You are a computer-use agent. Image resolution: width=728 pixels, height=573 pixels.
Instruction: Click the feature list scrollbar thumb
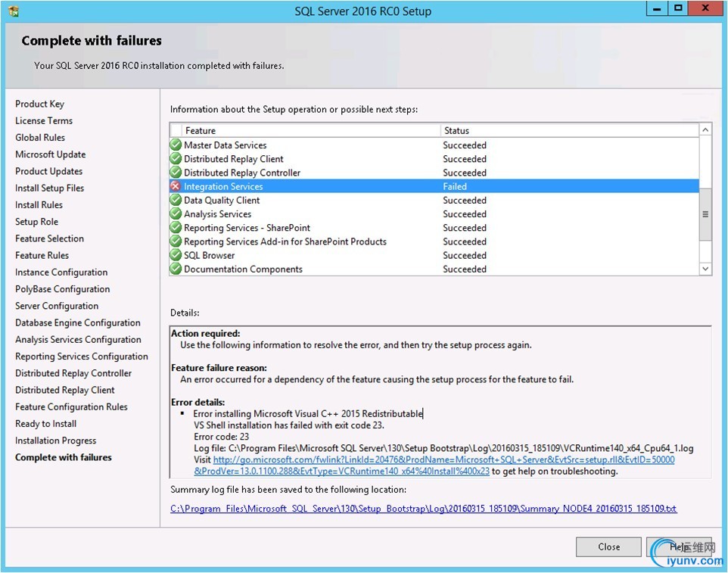705,214
